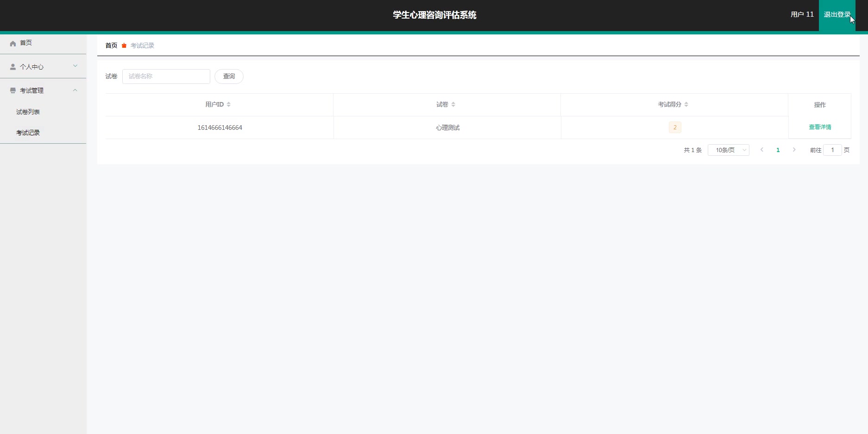Image resolution: width=868 pixels, height=434 pixels.
Task: Focus the 试卷名称 search input
Action: 166,77
